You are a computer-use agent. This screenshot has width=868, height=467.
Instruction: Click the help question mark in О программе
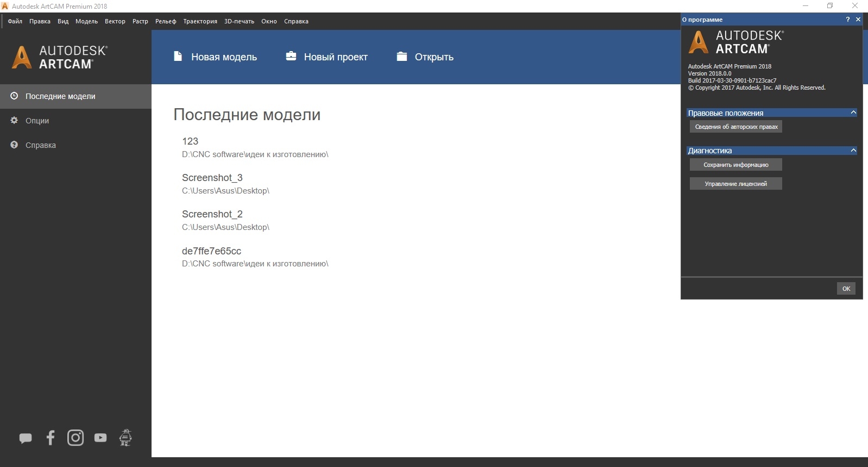click(847, 19)
